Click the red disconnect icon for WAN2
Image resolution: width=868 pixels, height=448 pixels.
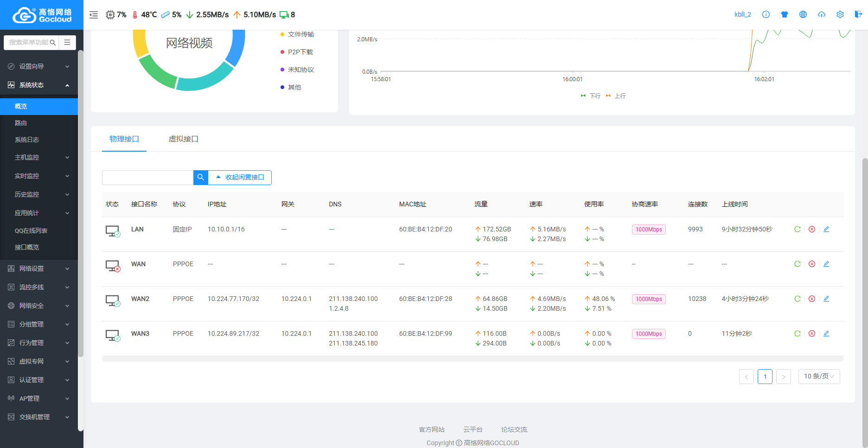[812, 299]
